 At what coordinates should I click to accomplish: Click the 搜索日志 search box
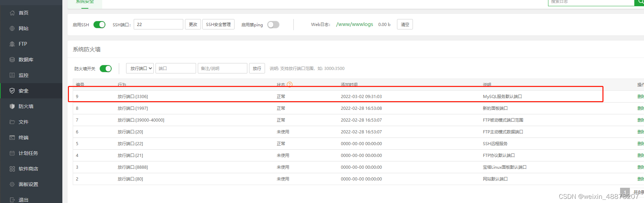click(x=591, y=2)
